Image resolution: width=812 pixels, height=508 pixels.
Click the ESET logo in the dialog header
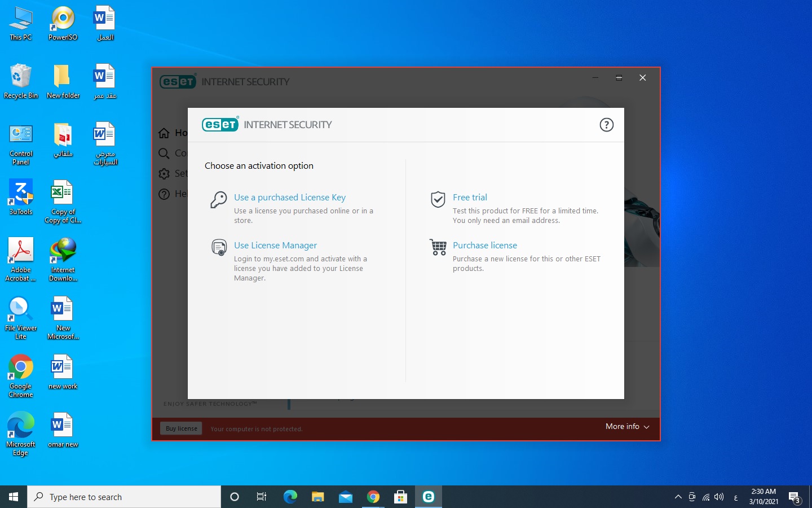click(220, 124)
